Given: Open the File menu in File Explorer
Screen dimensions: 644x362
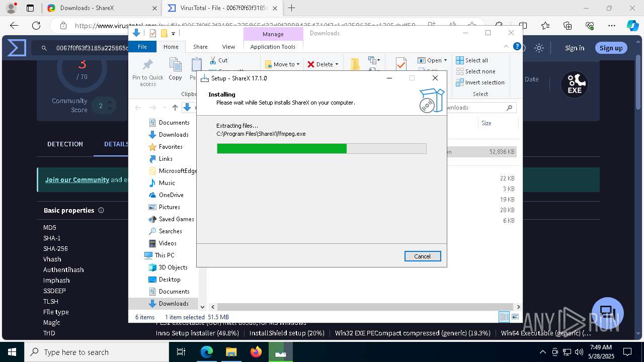Looking at the screenshot, I should click(x=142, y=46).
